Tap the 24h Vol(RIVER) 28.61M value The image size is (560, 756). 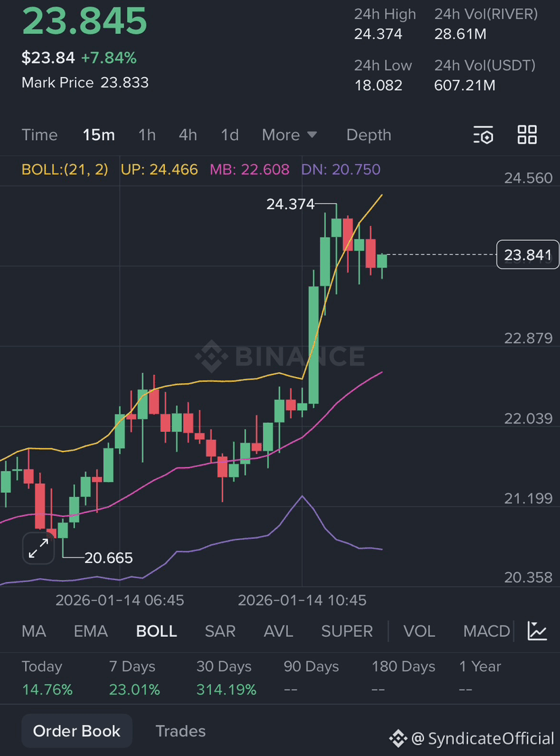[x=460, y=35]
